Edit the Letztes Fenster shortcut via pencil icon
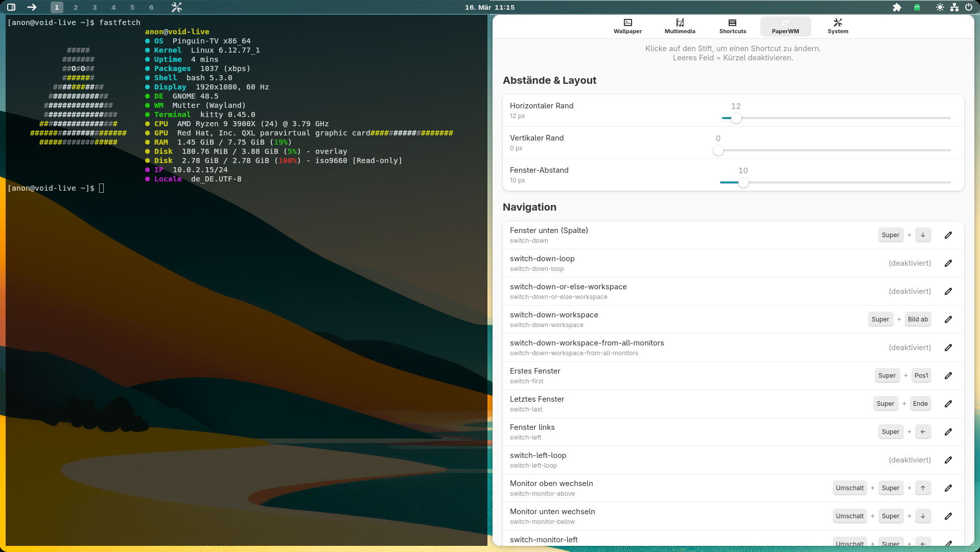The image size is (980, 552). [x=948, y=404]
